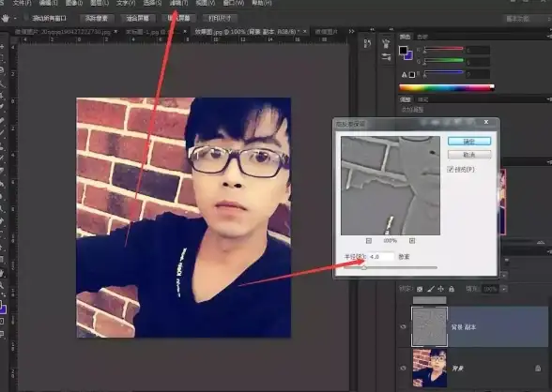This screenshot has width=552, height=392.
Task: Open the 图像(I) Image menu
Action: click(74, 3)
